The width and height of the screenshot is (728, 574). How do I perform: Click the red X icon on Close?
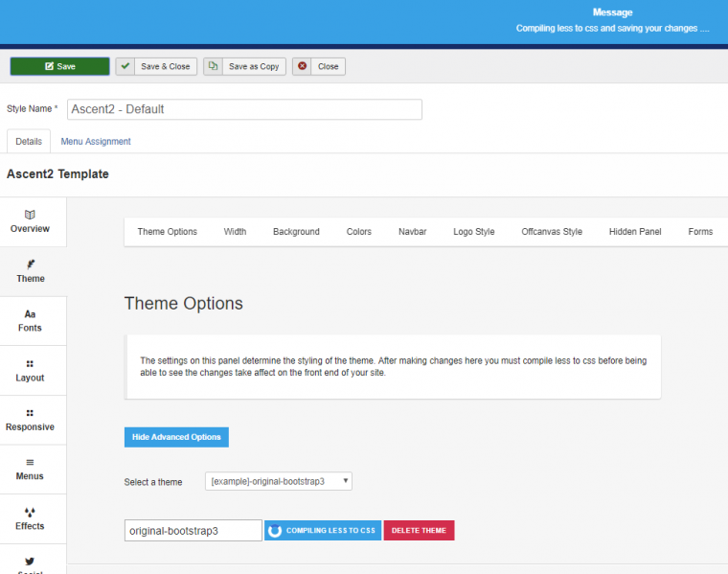tap(303, 66)
